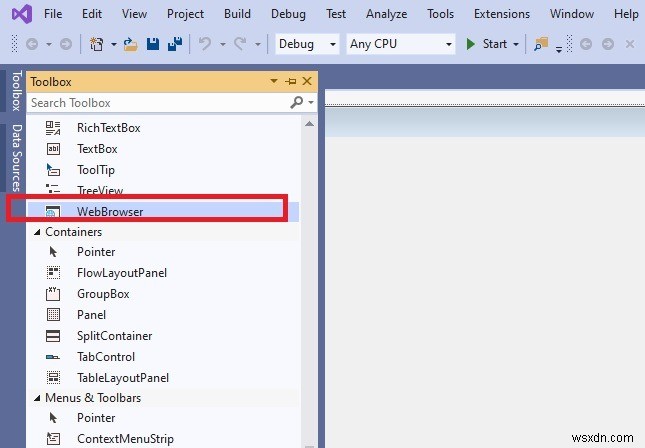Viewport: 645px width, 448px height.
Task: Select the TreeView toolbox item
Action: pos(163,190)
